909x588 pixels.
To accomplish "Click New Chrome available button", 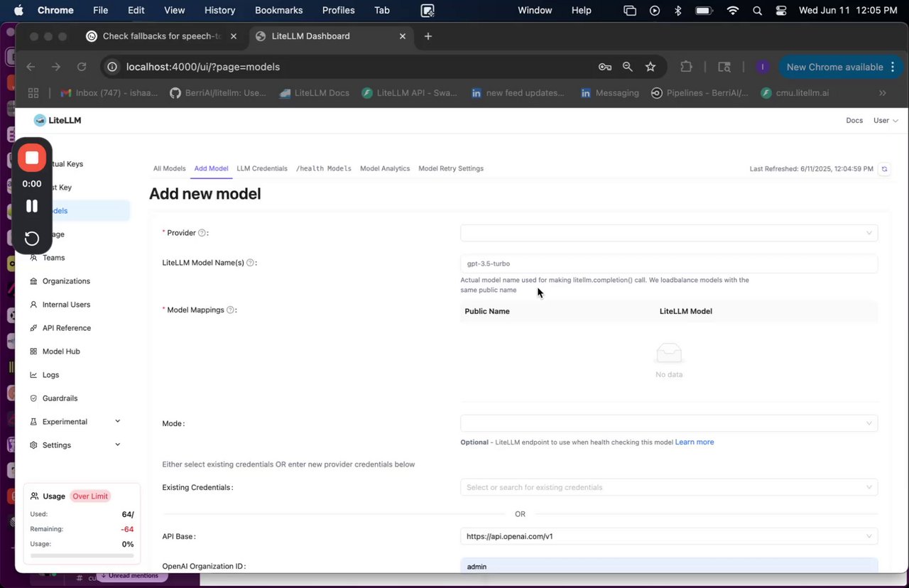I will point(842,67).
